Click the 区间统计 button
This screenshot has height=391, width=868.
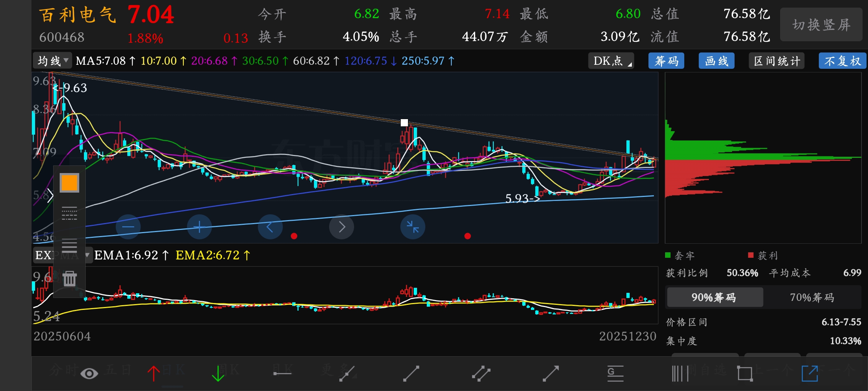click(777, 61)
